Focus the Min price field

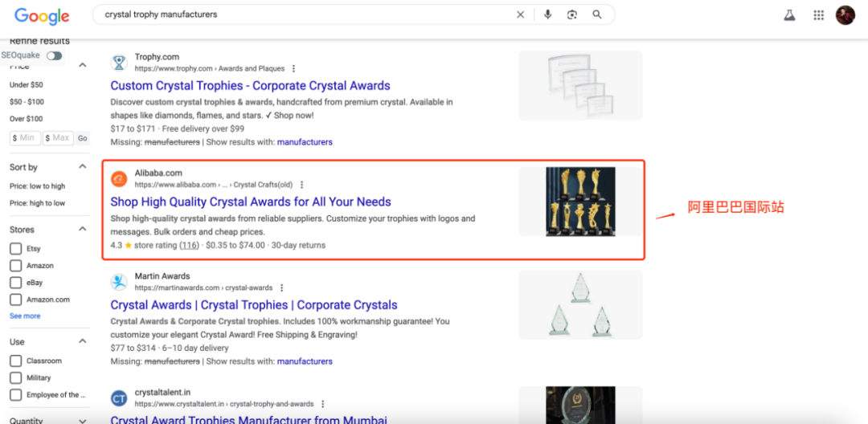(x=26, y=138)
